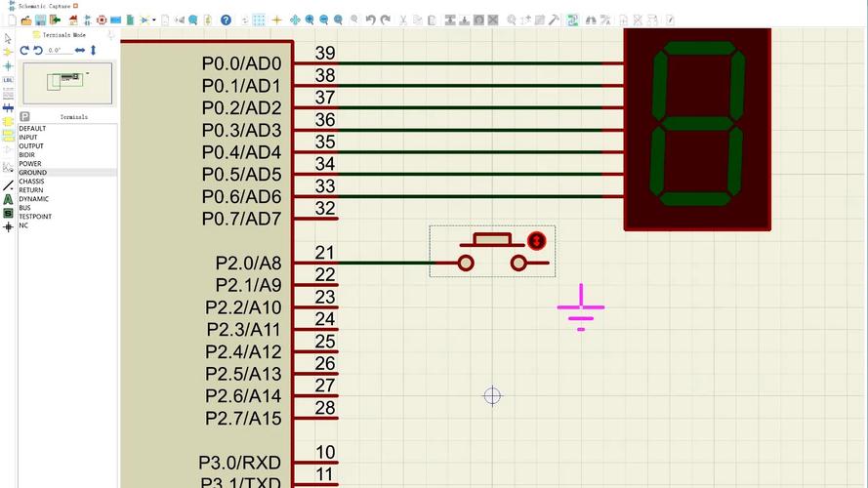Image resolution: width=868 pixels, height=488 pixels.
Task: Choose the Component Mode tool
Action: pos(8,53)
